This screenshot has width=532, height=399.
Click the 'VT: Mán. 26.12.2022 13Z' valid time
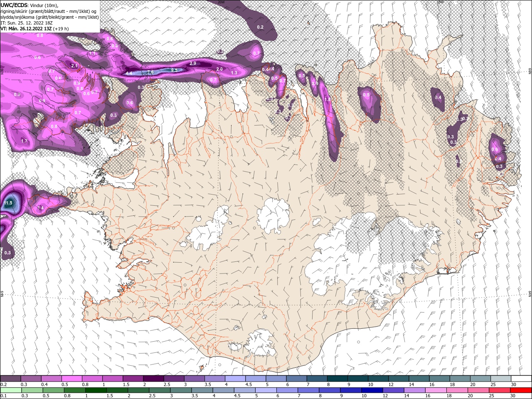point(26,29)
